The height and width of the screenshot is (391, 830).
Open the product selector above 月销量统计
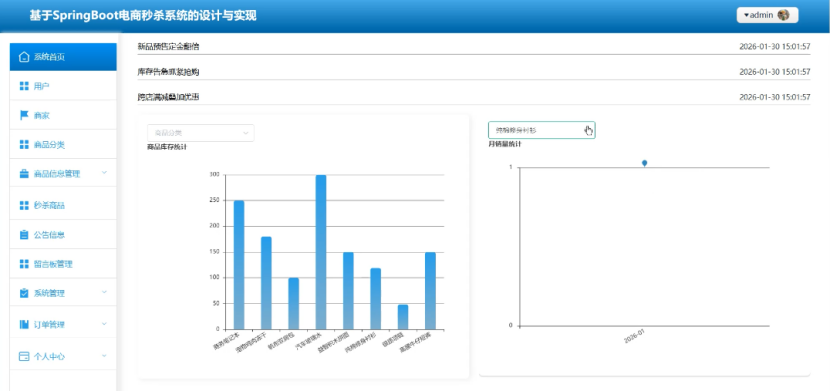(x=542, y=130)
